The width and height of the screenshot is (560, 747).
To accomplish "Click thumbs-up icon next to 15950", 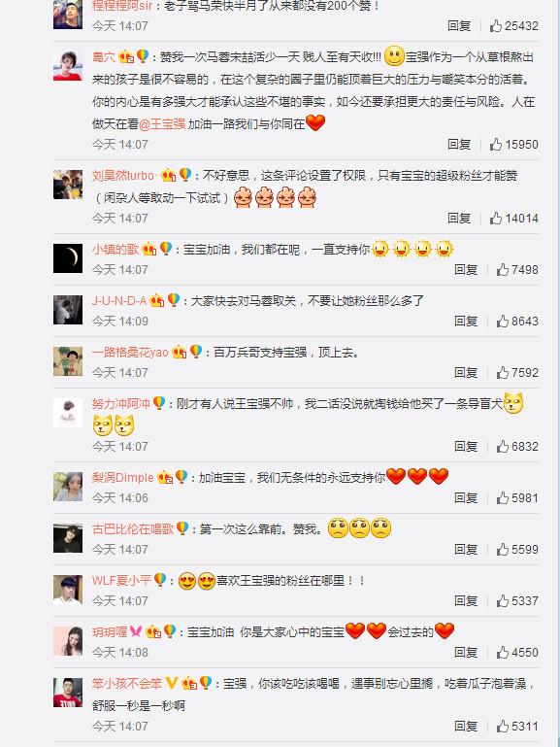I will [x=496, y=145].
